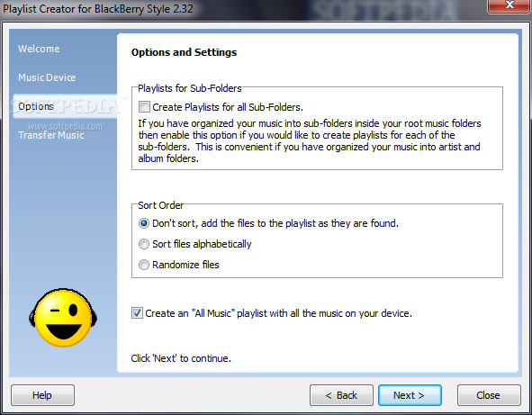The image size is (532, 415).
Task: Click the Options and Settings heading
Action: [184, 52]
